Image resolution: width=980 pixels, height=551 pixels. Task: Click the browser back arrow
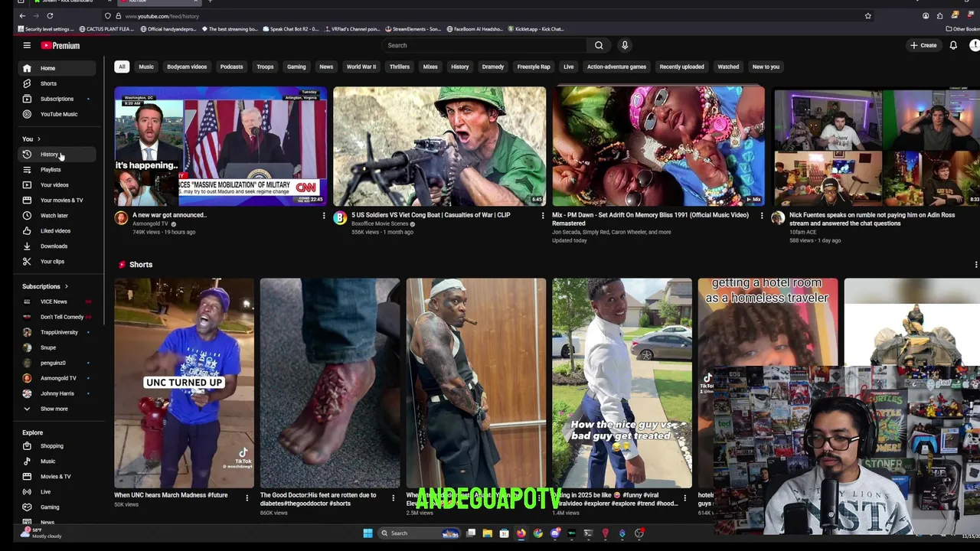(22, 16)
